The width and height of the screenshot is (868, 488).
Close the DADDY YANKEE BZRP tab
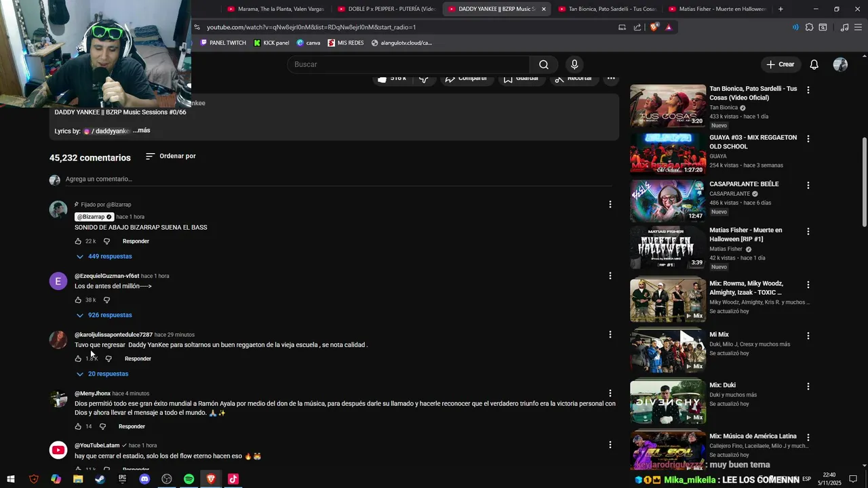coord(543,9)
